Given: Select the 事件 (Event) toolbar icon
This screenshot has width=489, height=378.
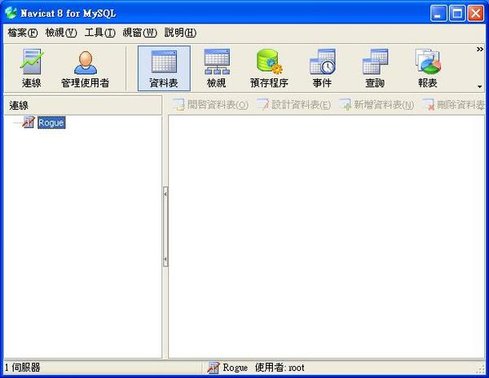Looking at the screenshot, I should pos(322,68).
